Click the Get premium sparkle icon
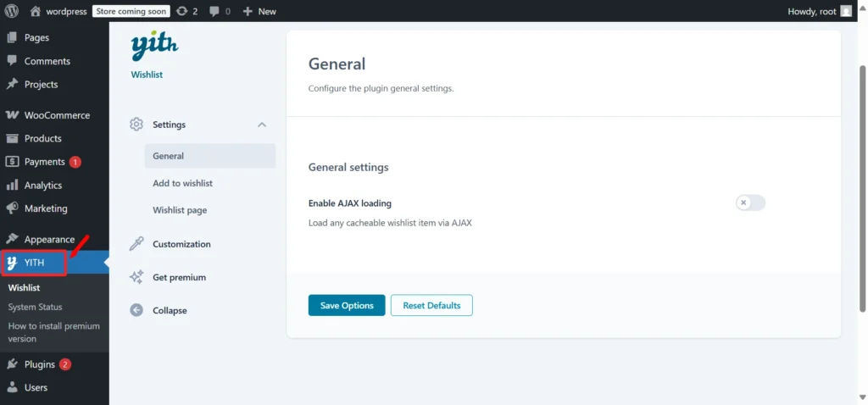Image resolution: width=868 pixels, height=405 pixels. tap(136, 277)
